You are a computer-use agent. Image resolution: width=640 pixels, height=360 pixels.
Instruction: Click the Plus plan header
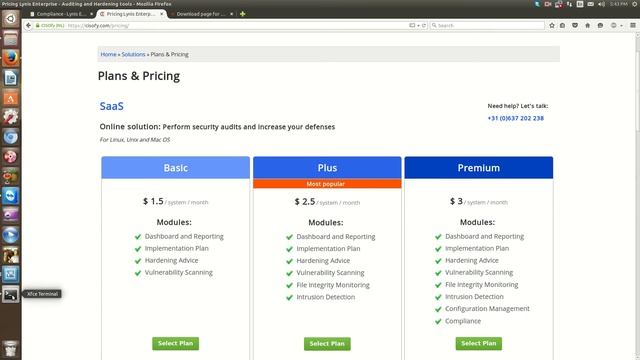click(327, 168)
